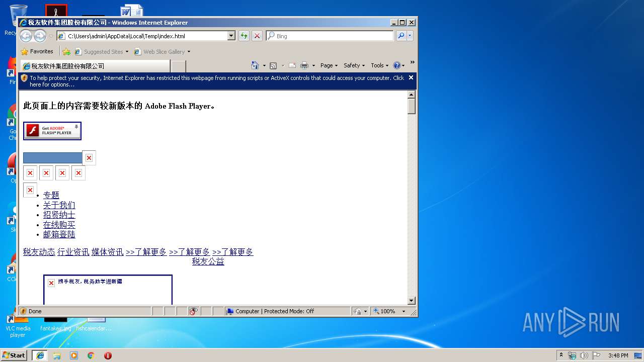Open the RSS Feeds icon

(x=273, y=65)
